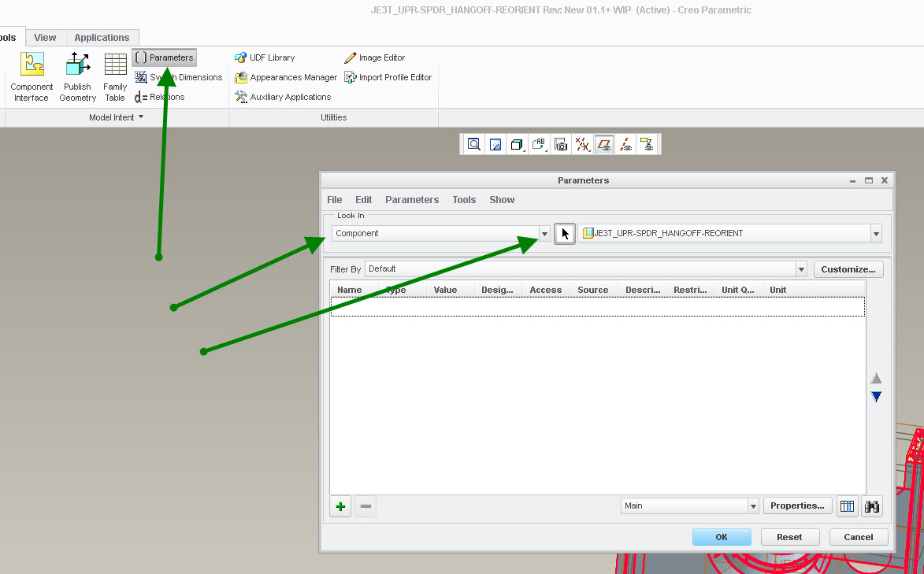Switch to the View ribbon tab
924x574 pixels.
pos(45,37)
